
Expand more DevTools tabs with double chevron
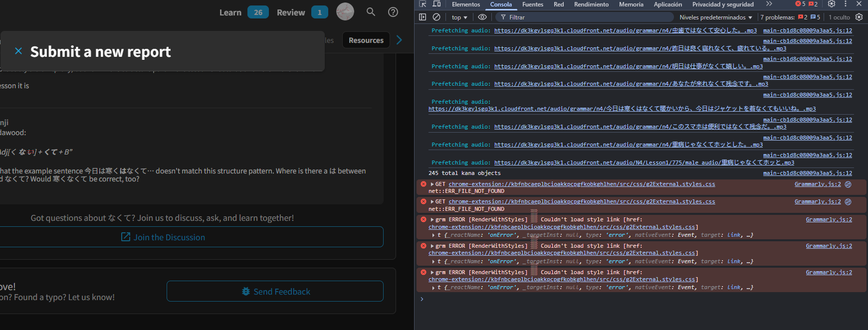tap(769, 4)
